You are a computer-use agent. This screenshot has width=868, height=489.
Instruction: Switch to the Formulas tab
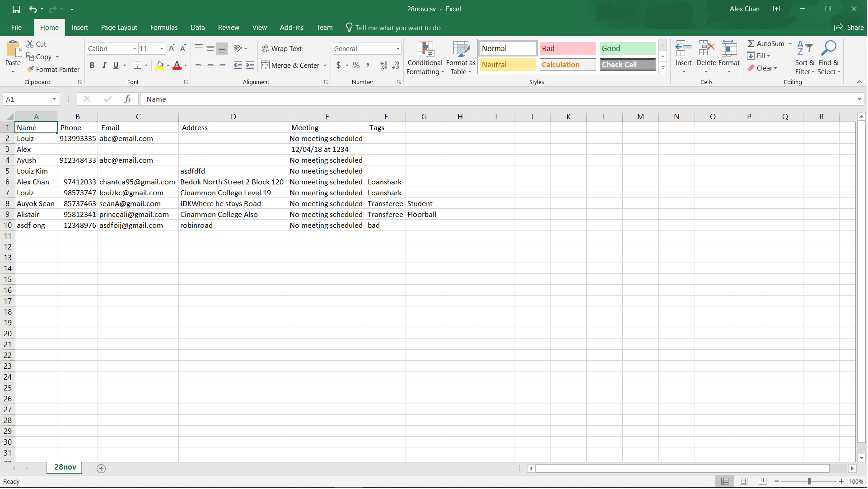164,28
